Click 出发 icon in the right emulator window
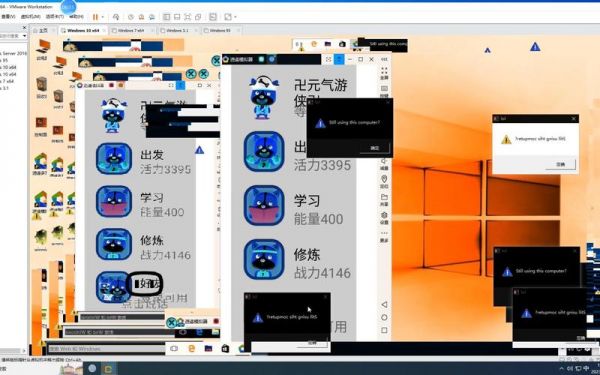The image size is (600, 375). (264, 152)
